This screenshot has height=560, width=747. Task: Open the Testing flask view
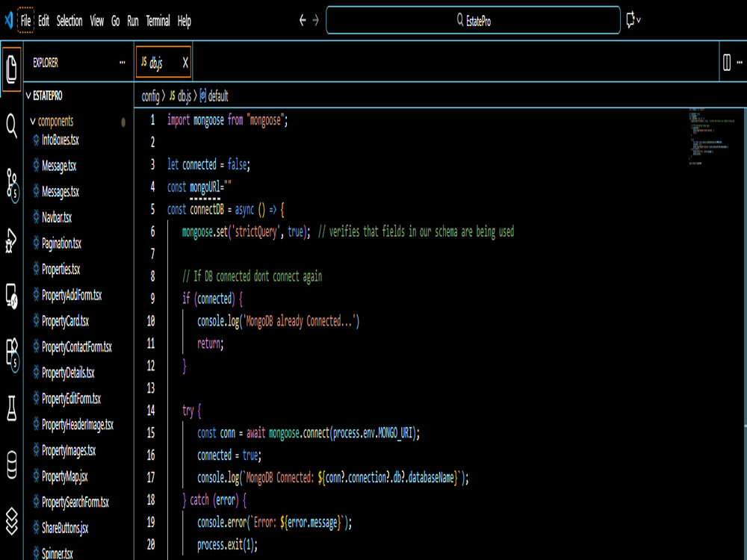[x=11, y=408]
